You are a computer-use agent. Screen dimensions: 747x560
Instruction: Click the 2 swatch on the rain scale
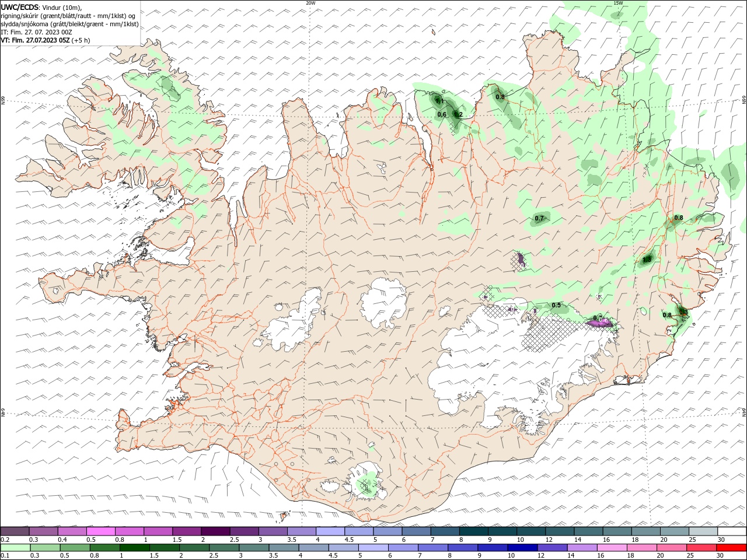click(x=195, y=548)
